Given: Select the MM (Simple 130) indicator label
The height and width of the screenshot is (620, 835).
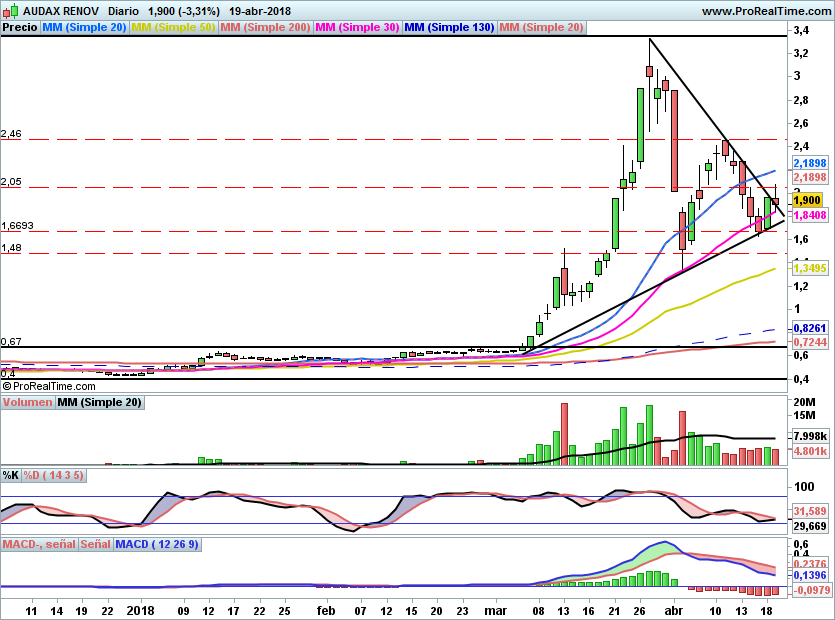Looking at the screenshot, I should point(449,28).
